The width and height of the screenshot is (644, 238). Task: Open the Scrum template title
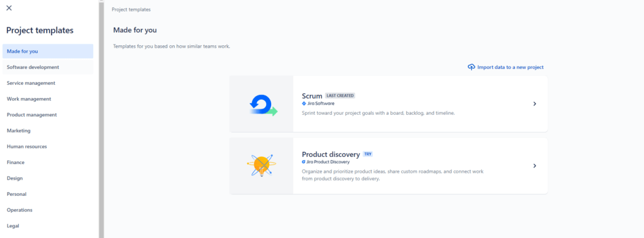(312, 96)
